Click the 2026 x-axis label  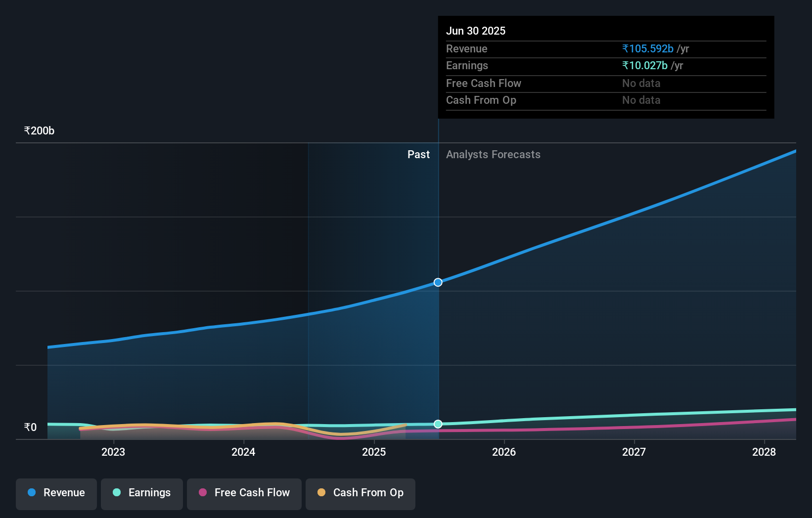coord(504,452)
